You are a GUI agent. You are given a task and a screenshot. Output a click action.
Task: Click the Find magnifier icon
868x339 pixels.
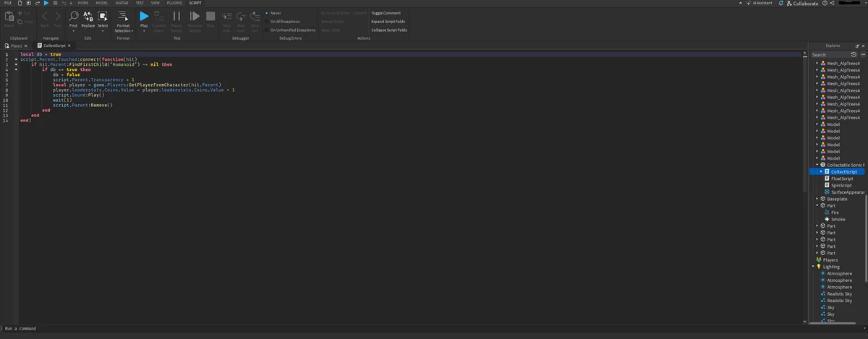tap(74, 17)
